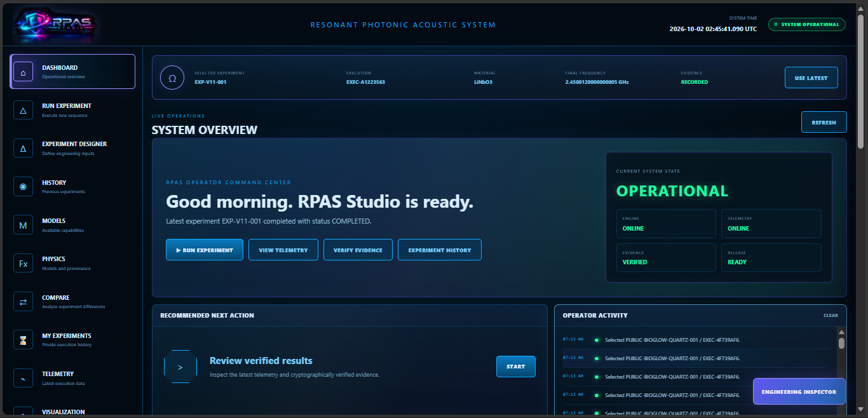
Task: Click the 2.45 GHz final frequency value
Action: point(597,82)
